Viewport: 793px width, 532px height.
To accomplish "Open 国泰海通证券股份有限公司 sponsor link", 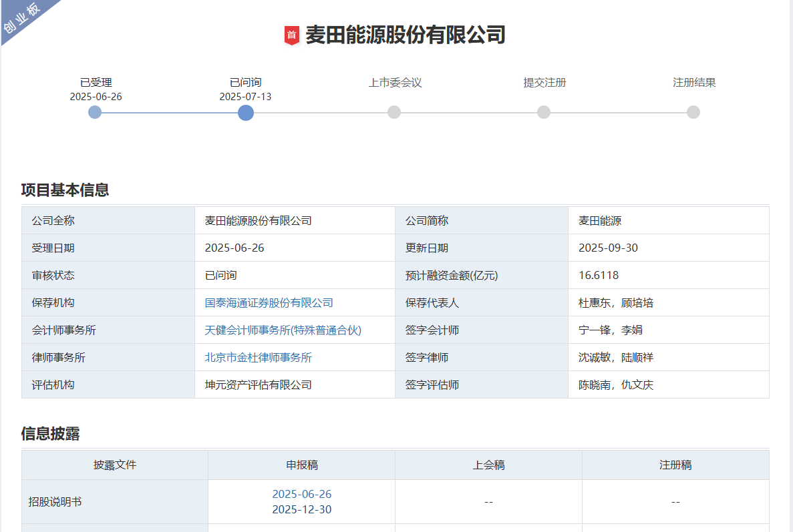I will coord(269,302).
